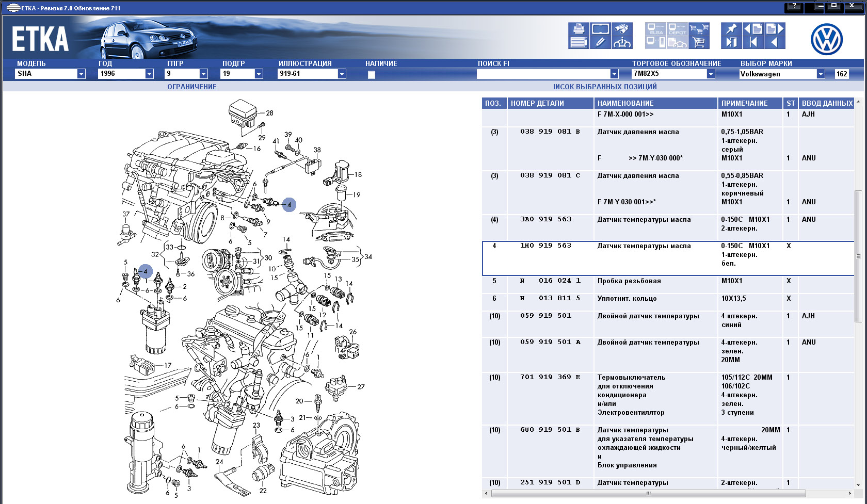Click the pencil edit icon
Viewport: 867px width, 504px height.
point(600,42)
